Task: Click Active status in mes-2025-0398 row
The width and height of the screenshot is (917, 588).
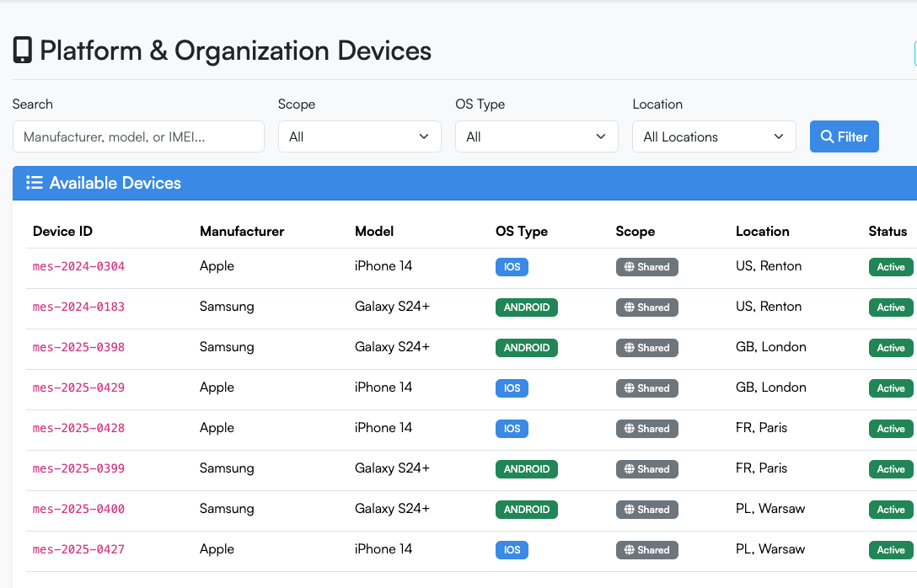Action: click(x=891, y=348)
